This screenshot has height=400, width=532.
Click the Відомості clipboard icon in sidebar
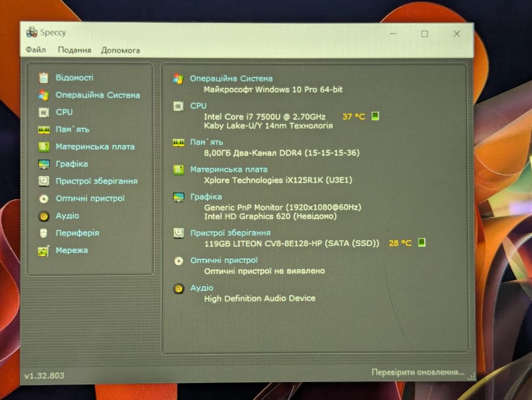[x=43, y=77]
